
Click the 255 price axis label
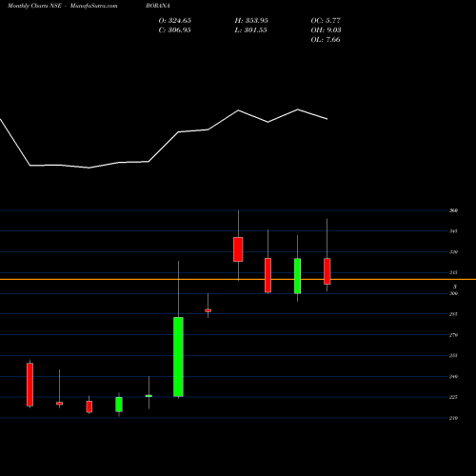pyautogui.click(x=453, y=356)
